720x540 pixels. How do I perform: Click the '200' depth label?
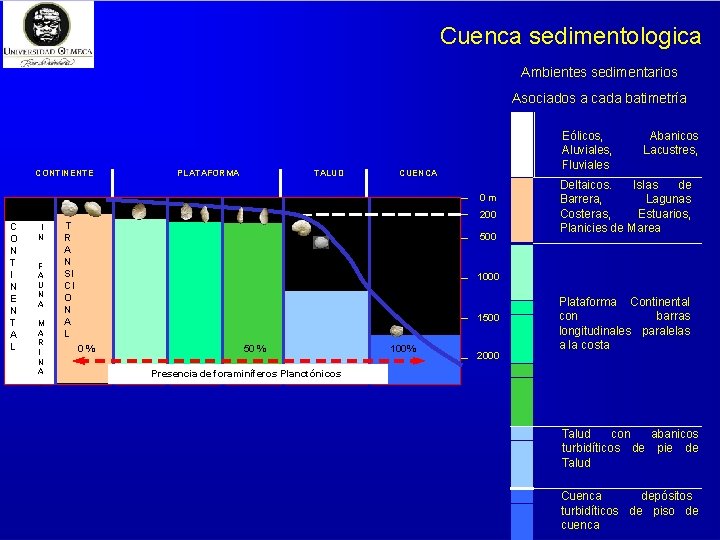pos(488,214)
